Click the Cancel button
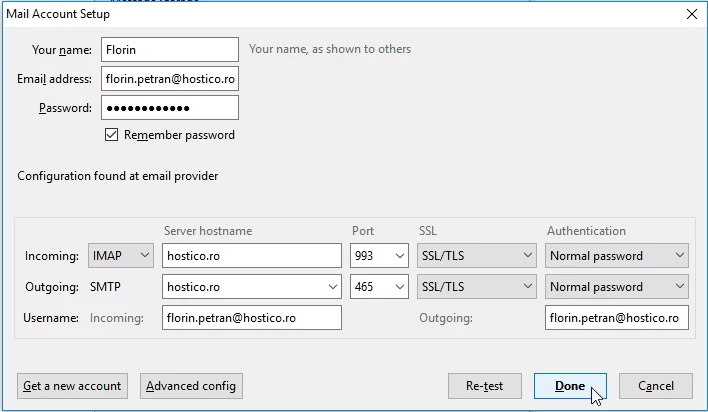Image resolution: width=708 pixels, height=412 pixels. [x=655, y=385]
